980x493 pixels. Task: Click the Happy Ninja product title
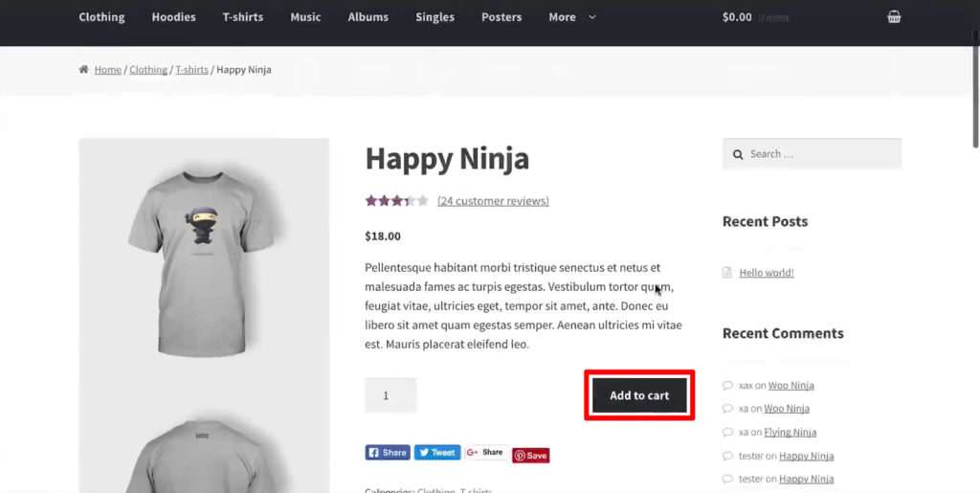pos(447,159)
